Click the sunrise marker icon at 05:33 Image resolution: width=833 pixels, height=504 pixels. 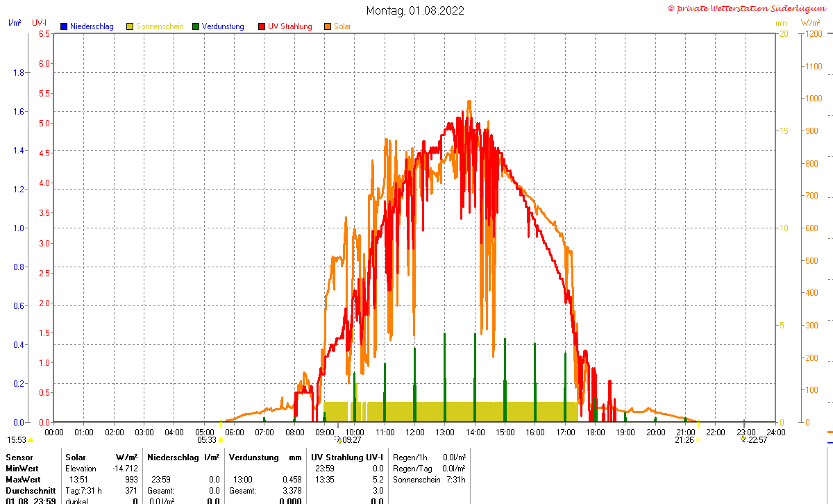click(221, 439)
